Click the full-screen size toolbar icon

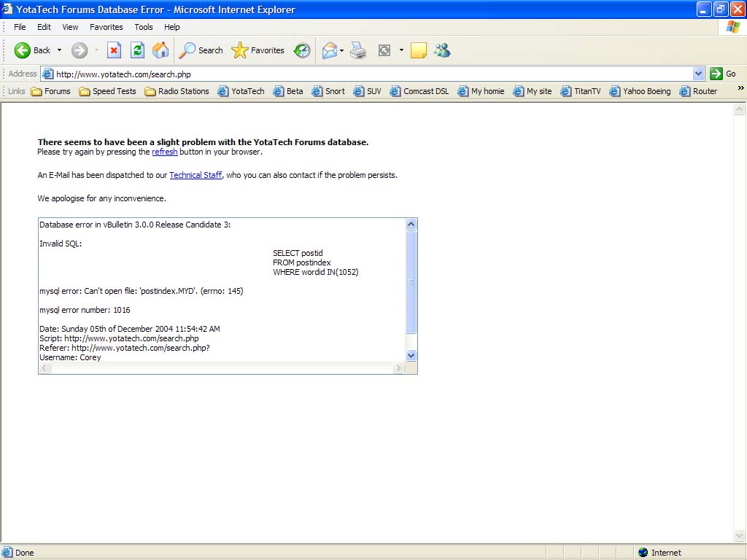coord(384,50)
